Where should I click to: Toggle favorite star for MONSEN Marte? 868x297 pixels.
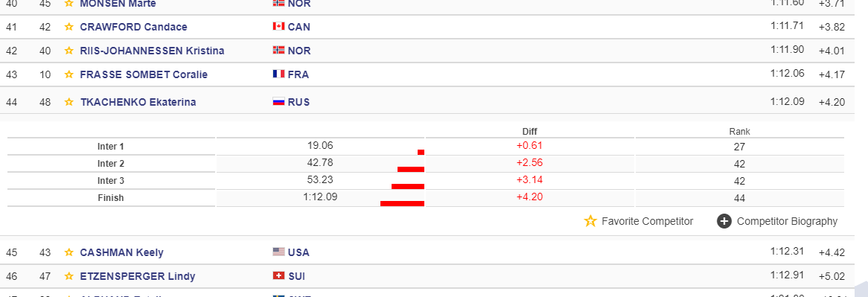tap(69, 3)
